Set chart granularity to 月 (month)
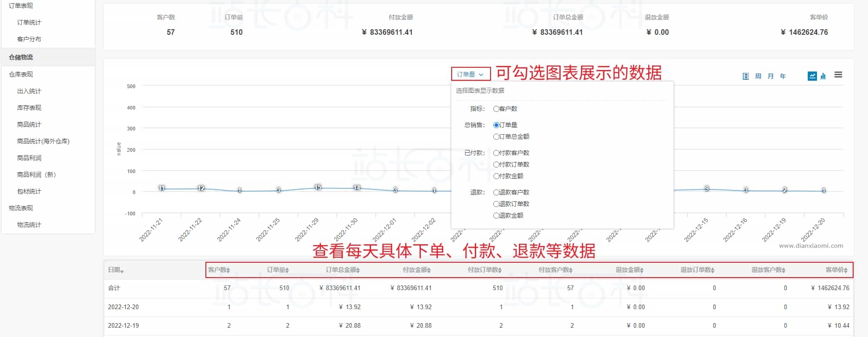Image resolution: width=868 pixels, height=337 pixels. click(x=771, y=76)
